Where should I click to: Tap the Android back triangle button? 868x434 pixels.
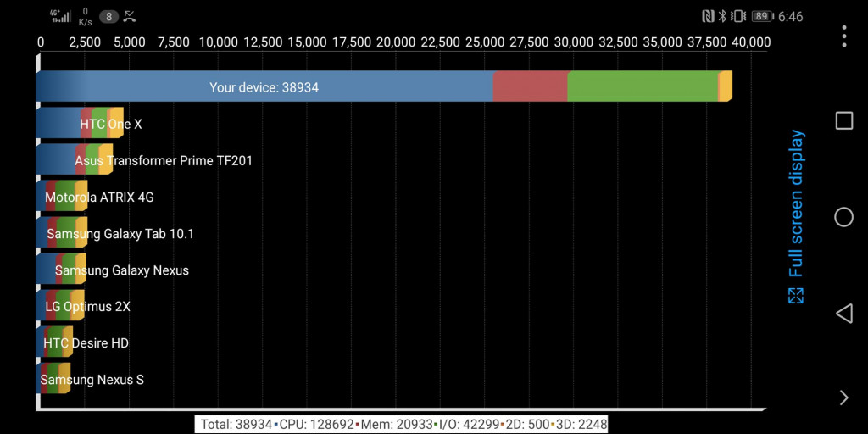tap(843, 314)
